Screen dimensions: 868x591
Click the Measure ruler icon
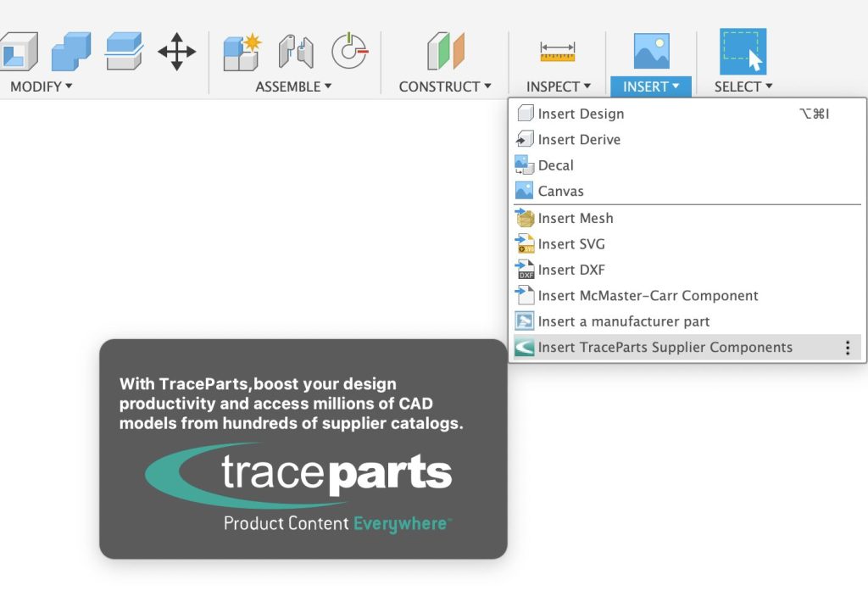coord(558,52)
